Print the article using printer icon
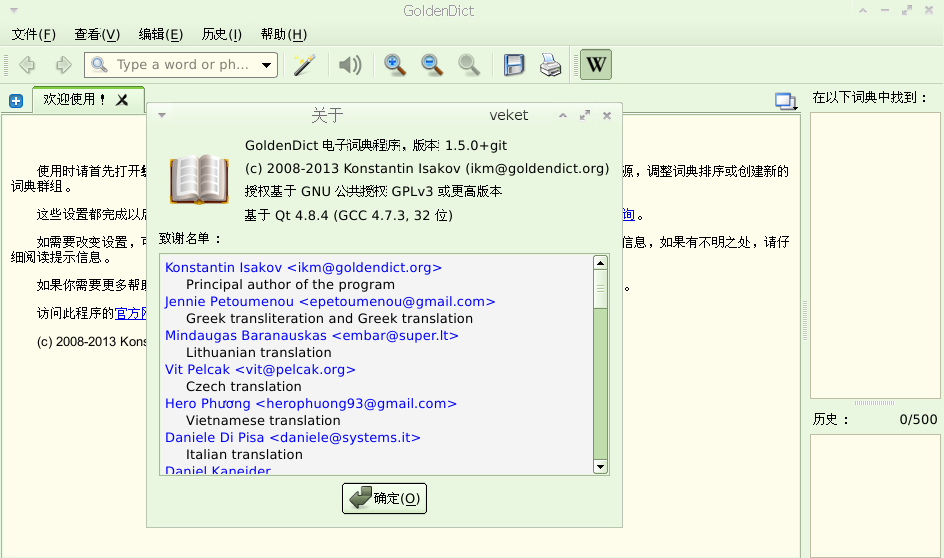 coord(550,64)
